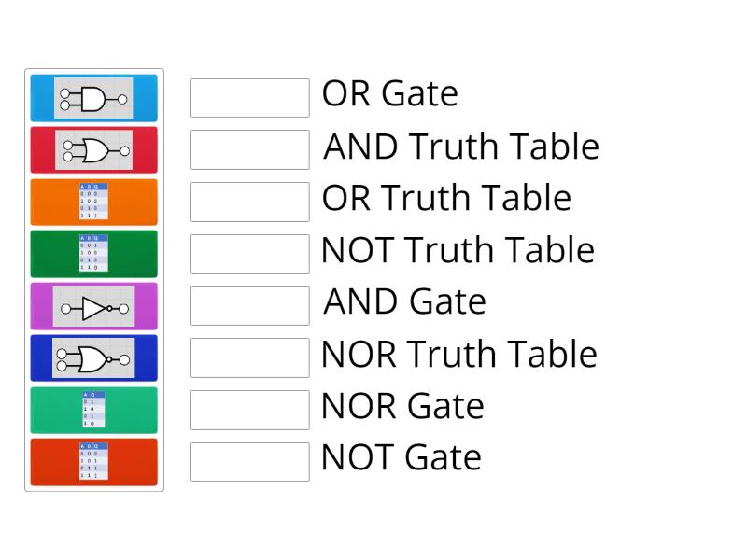Click the empty slot next to NOR Gate
Screen dimensions: 747x560
pyautogui.click(x=249, y=410)
